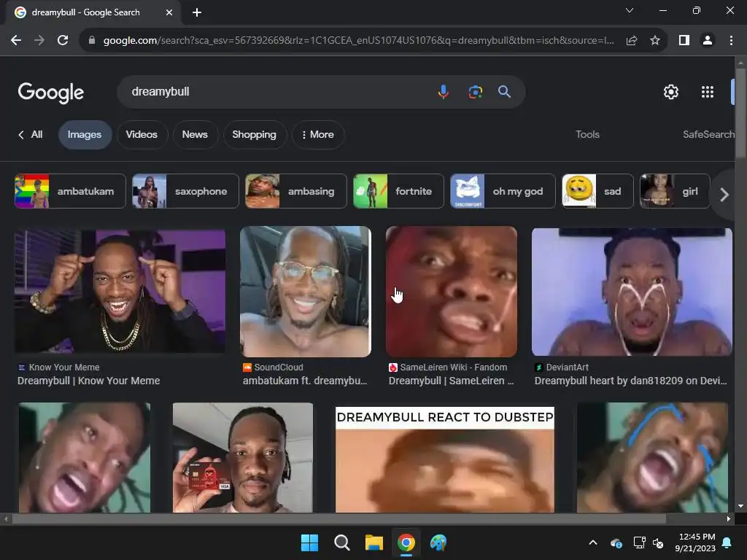Show hidden system tray icons
The width and height of the screenshot is (747, 560).
593,542
